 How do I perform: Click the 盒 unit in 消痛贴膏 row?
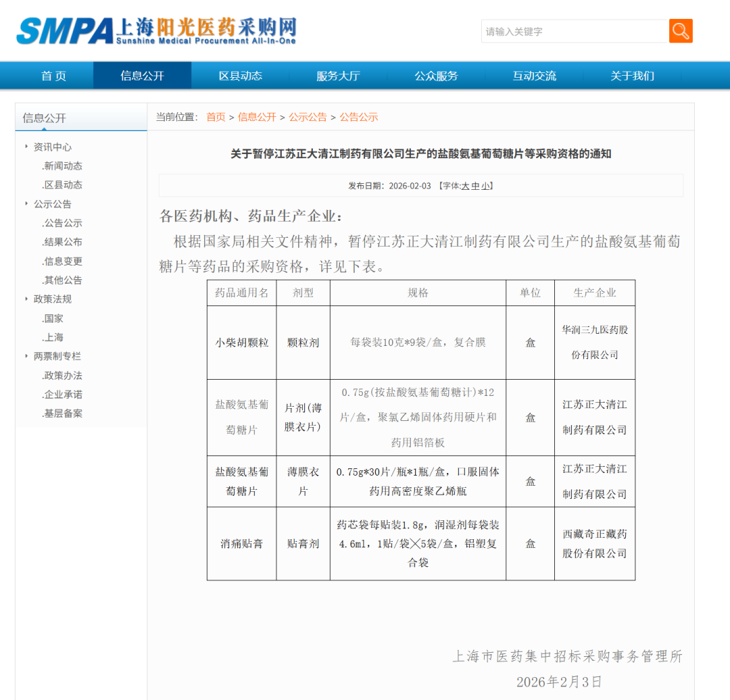coord(531,544)
